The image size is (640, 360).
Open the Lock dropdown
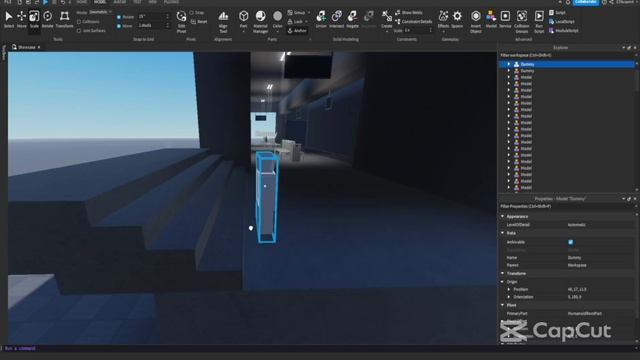[x=298, y=22]
